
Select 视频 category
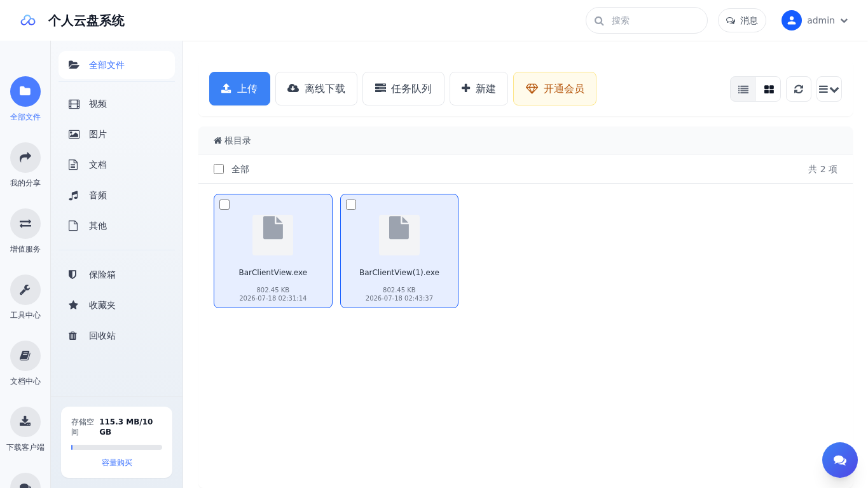116,104
